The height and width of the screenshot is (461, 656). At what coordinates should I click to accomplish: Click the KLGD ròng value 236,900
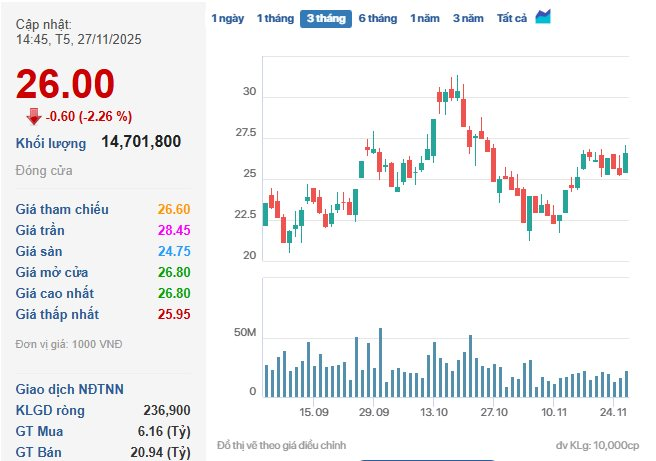click(167, 410)
